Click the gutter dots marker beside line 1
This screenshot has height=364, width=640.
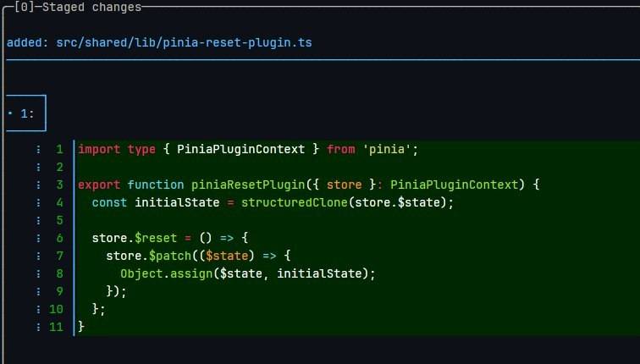[38, 149]
